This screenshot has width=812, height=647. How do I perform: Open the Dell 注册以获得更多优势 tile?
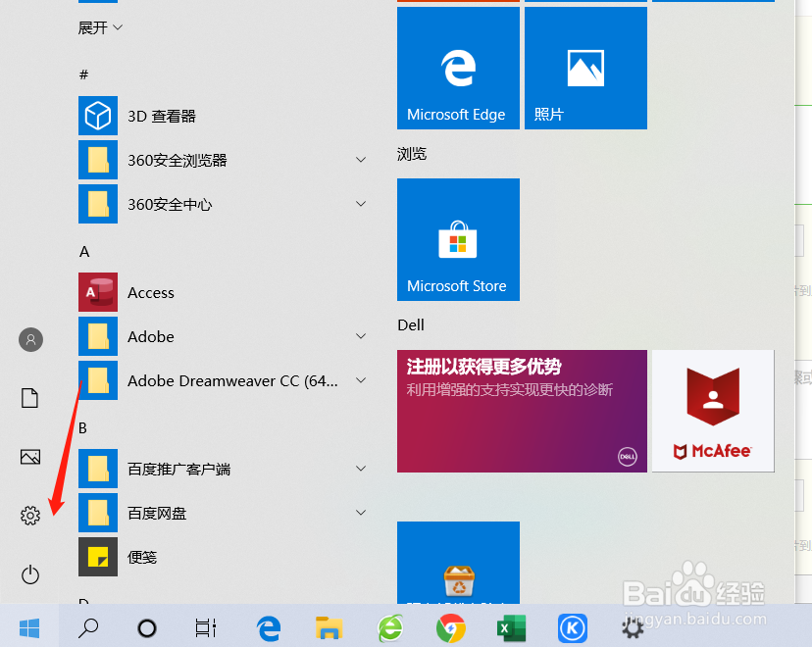pos(522,411)
